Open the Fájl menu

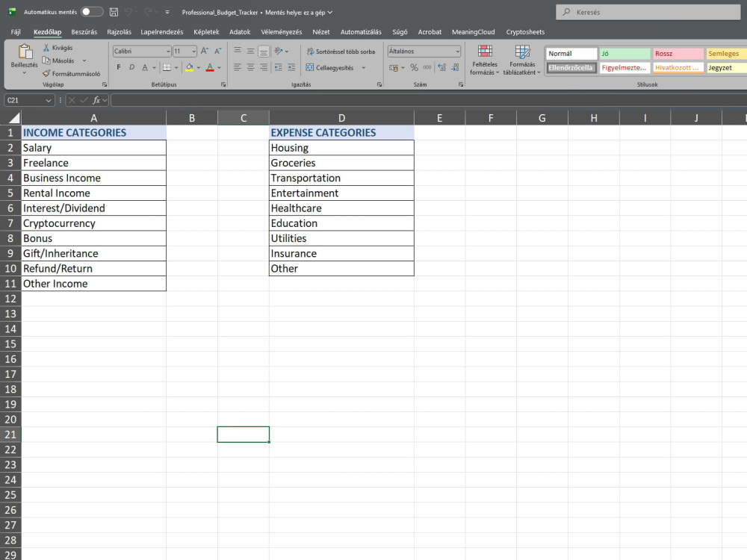[16, 32]
